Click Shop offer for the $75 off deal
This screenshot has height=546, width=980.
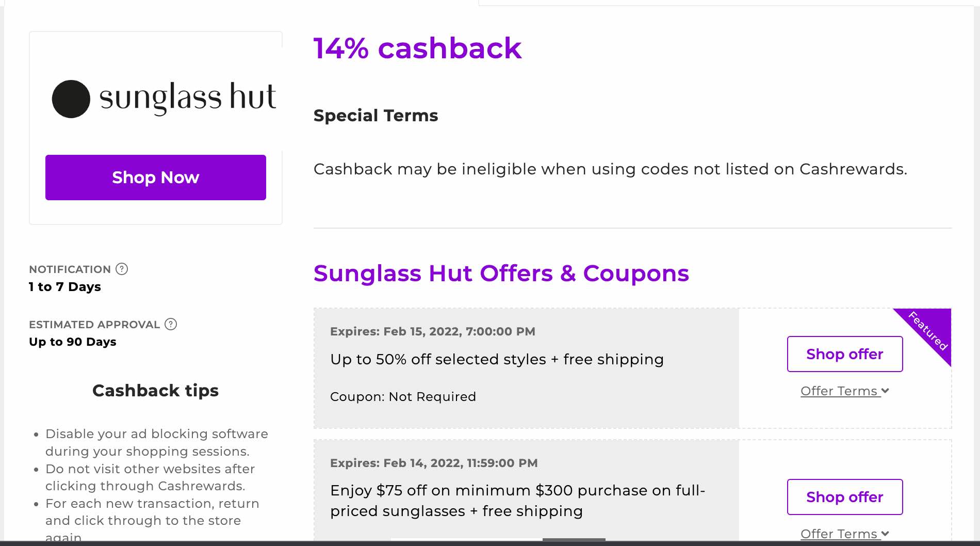pos(844,497)
